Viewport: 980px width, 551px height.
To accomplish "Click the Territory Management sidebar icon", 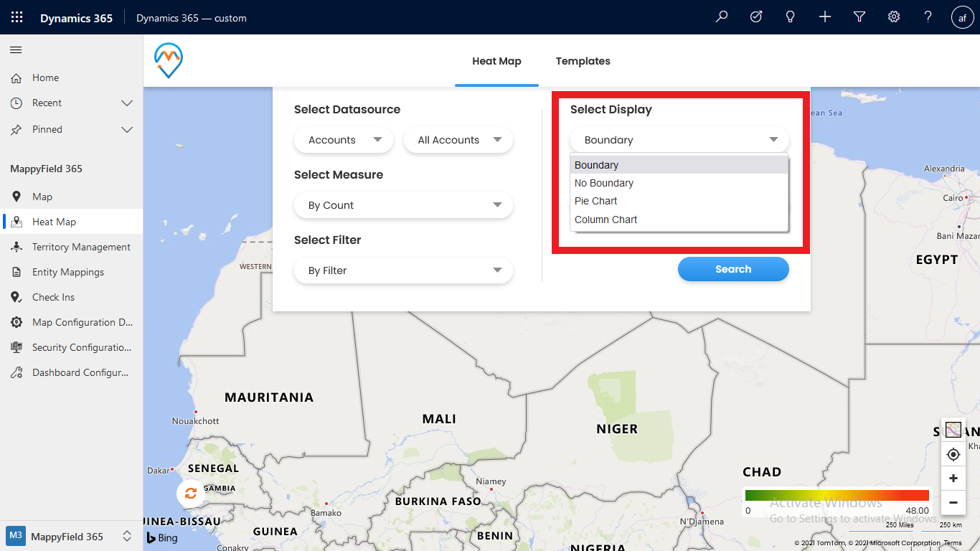I will 17,247.
